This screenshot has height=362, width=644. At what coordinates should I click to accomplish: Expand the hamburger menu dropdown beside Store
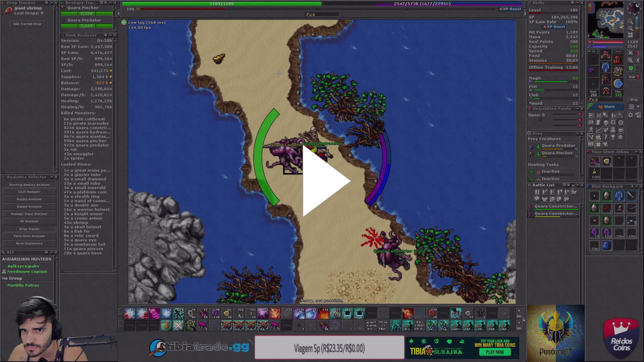click(634, 107)
